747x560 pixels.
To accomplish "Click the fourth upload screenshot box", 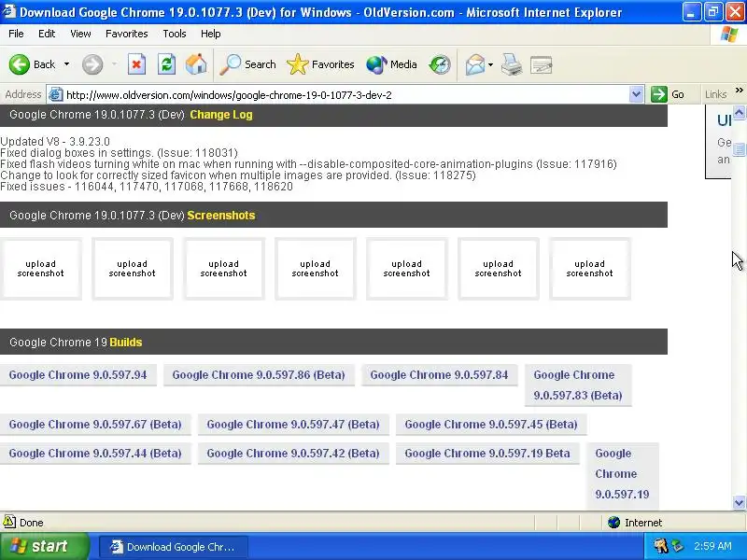I will click(x=316, y=269).
